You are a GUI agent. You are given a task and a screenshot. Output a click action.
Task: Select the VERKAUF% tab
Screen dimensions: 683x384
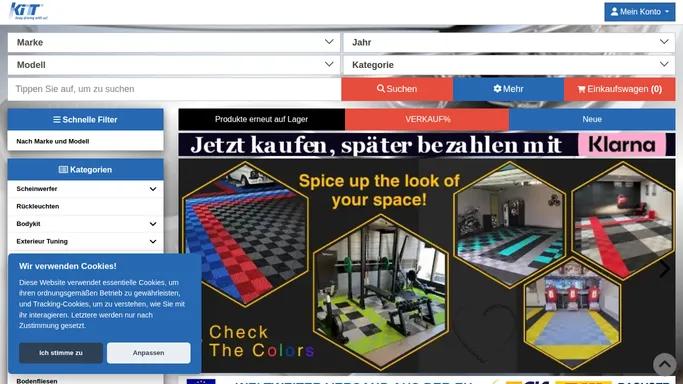pos(427,119)
